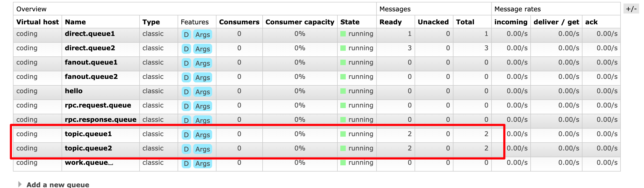
Task: Sort by the Ready messages column
Action: (x=390, y=22)
